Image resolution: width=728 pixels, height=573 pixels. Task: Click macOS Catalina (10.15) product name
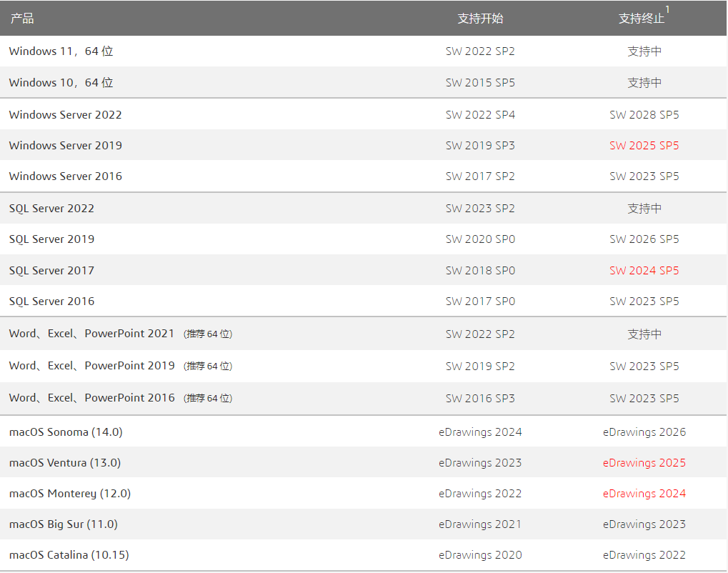point(69,555)
